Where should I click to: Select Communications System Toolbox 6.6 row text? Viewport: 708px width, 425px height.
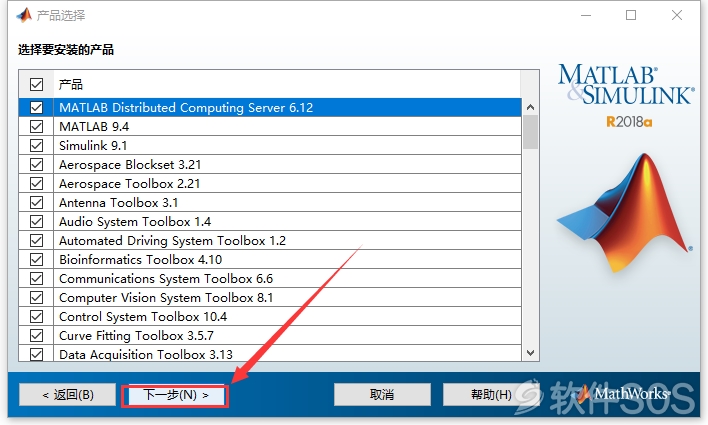(x=166, y=278)
